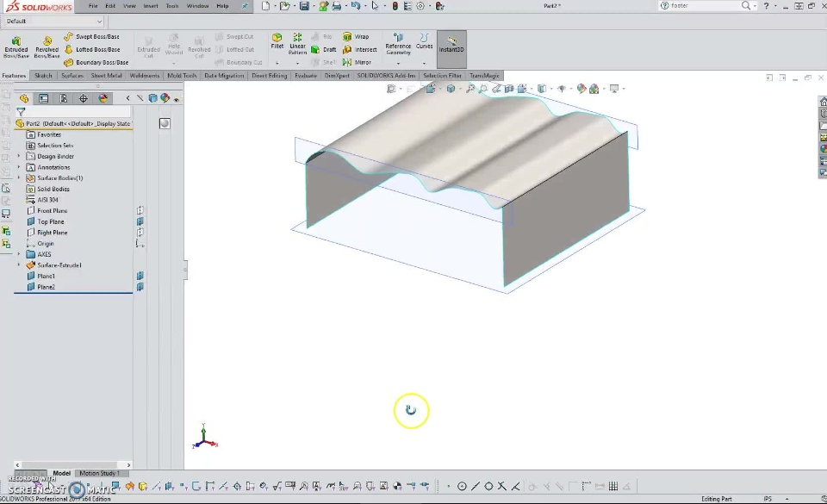Toggle Right Plane visibility in display pane

tap(140, 233)
